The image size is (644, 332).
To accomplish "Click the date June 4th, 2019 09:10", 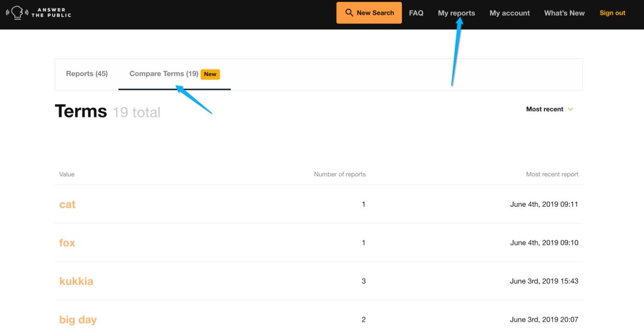I will pos(544,243).
